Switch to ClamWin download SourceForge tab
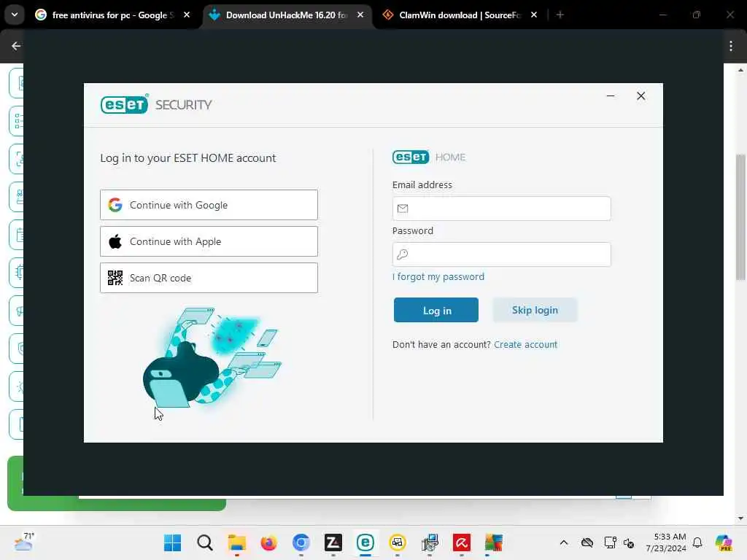This screenshot has height=560, width=747. (460, 15)
